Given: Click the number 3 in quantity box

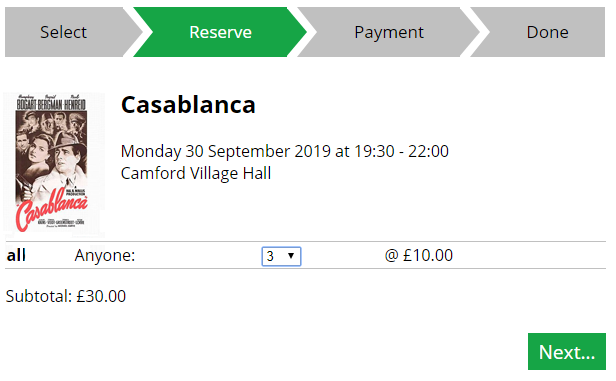Looking at the screenshot, I should tap(270, 256).
